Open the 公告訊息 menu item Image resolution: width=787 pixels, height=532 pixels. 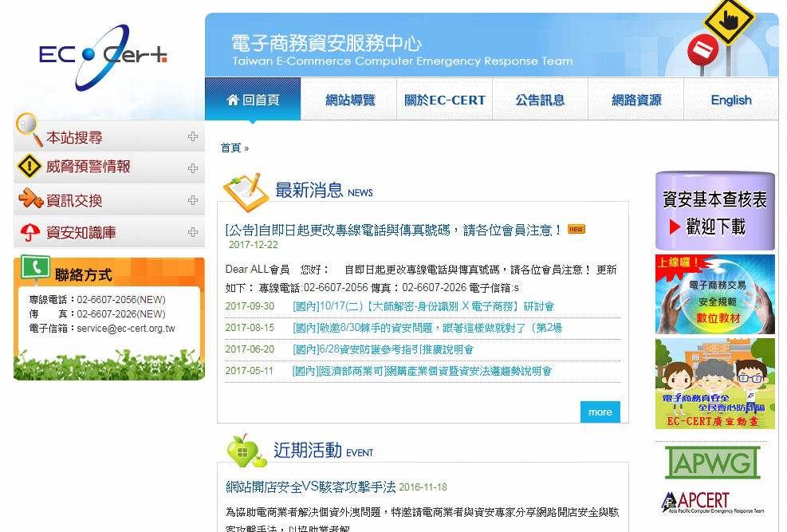[x=540, y=100]
